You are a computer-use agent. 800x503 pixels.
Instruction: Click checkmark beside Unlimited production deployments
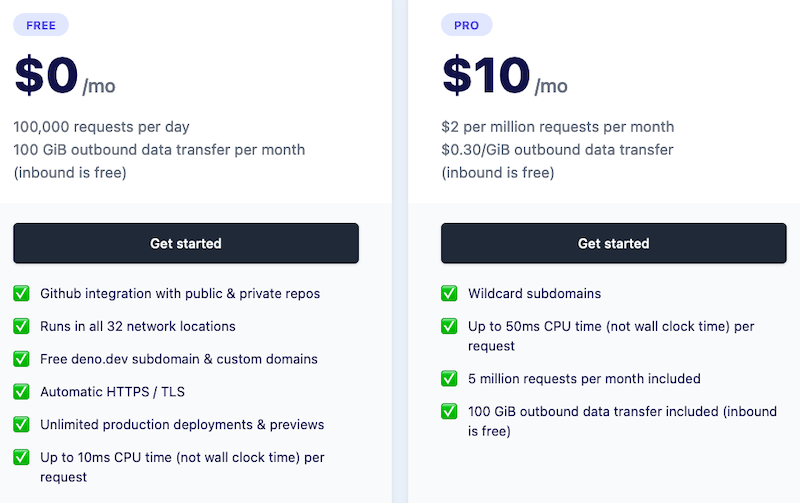pos(21,424)
